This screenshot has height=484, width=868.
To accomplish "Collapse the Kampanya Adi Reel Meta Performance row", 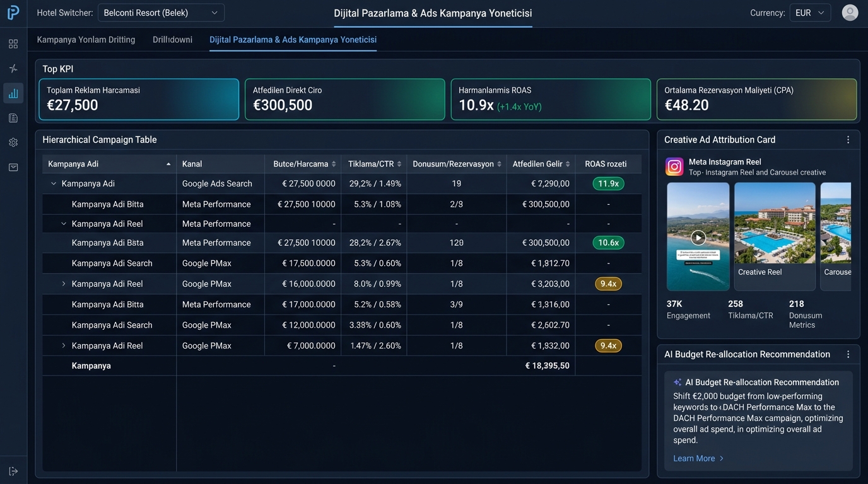I will point(64,224).
